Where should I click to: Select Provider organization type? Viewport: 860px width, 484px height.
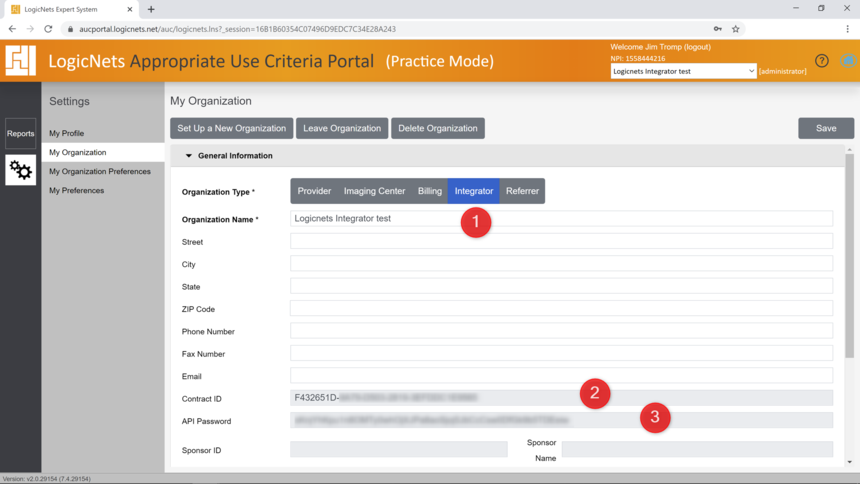click(x=314, y=191)
